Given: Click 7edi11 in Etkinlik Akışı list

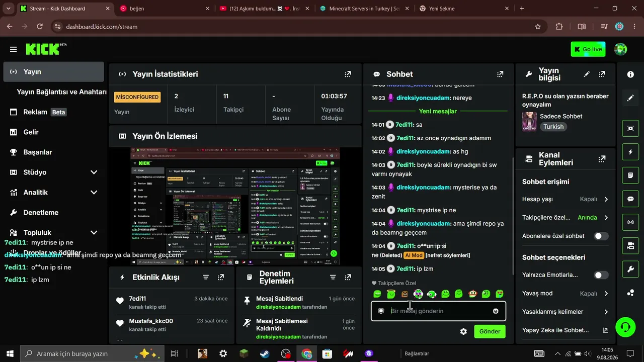Looking at the screenshot, I should click(x=137, y=299).
